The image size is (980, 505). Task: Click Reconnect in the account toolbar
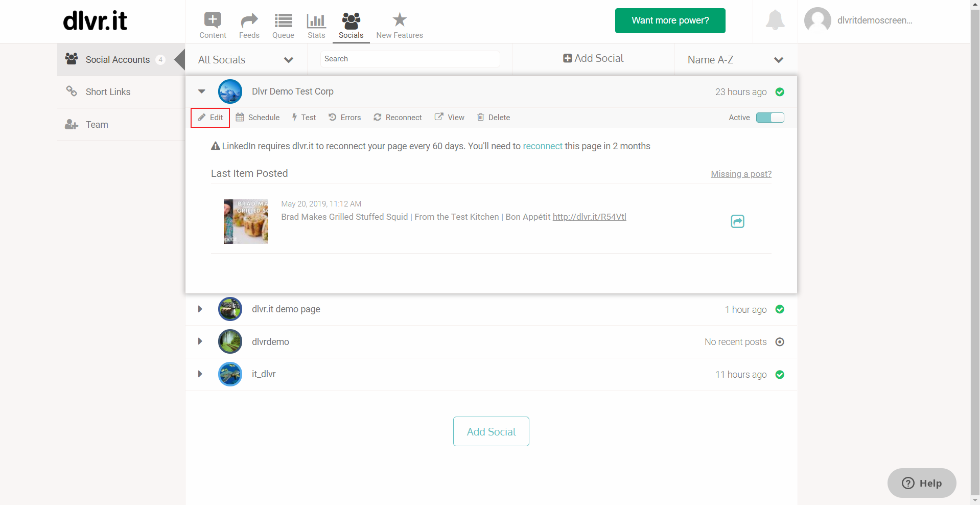[398, 118]
